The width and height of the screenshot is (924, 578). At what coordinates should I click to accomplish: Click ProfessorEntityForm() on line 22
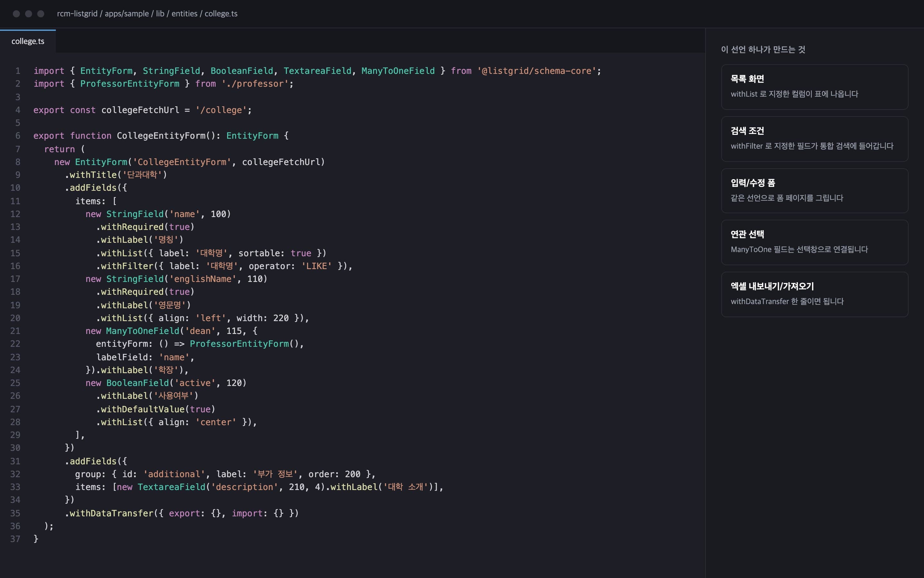[244, 344]
